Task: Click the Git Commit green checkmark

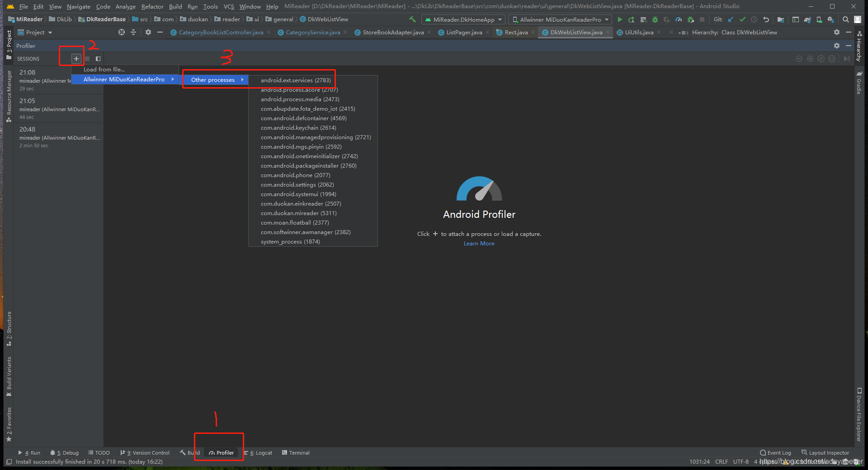Action: (x=742, y=19)
